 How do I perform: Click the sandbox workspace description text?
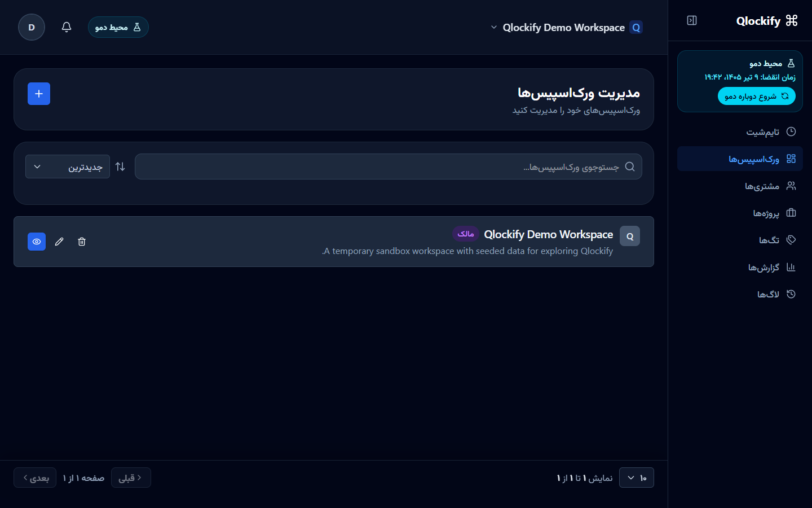[x=467, y=251]
